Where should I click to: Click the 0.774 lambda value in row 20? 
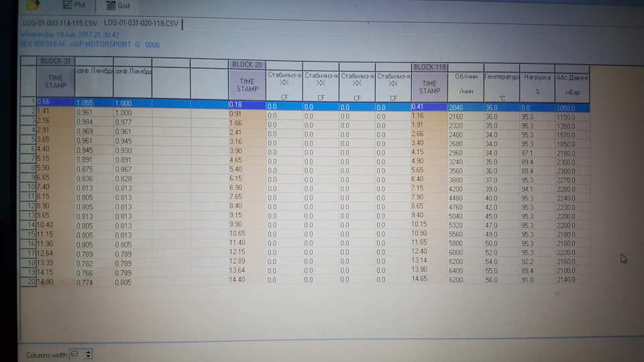click(94, 282)
